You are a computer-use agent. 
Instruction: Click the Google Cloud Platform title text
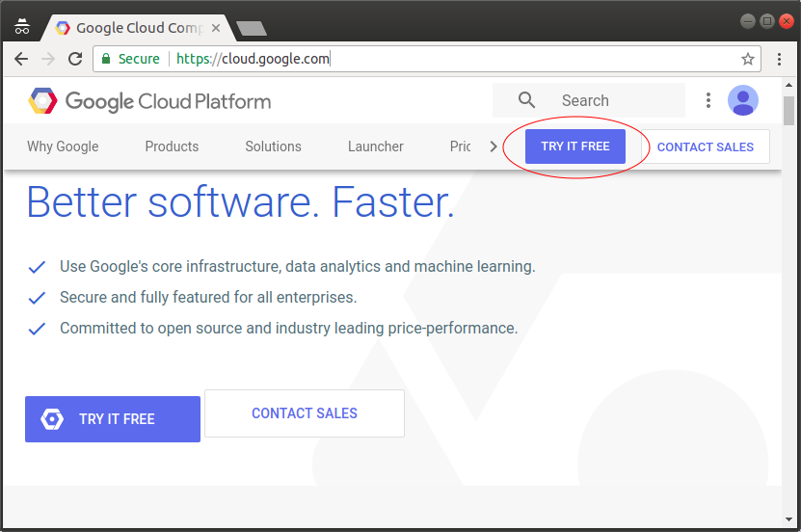pos(168,101)
